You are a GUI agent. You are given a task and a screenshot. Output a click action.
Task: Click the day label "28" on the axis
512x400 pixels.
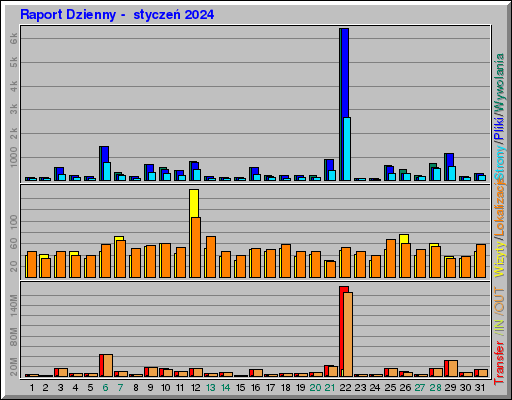click(435, 388)
